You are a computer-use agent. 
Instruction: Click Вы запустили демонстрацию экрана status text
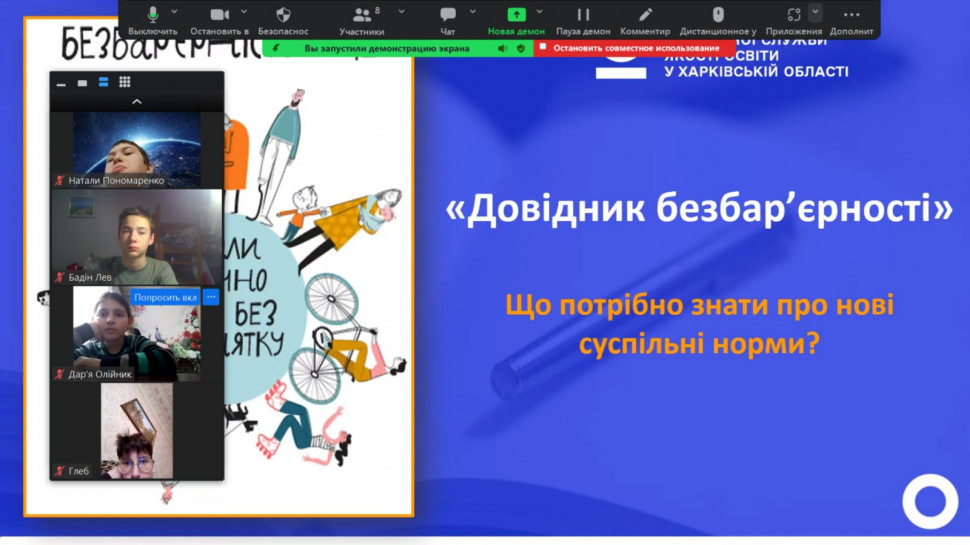387,48
